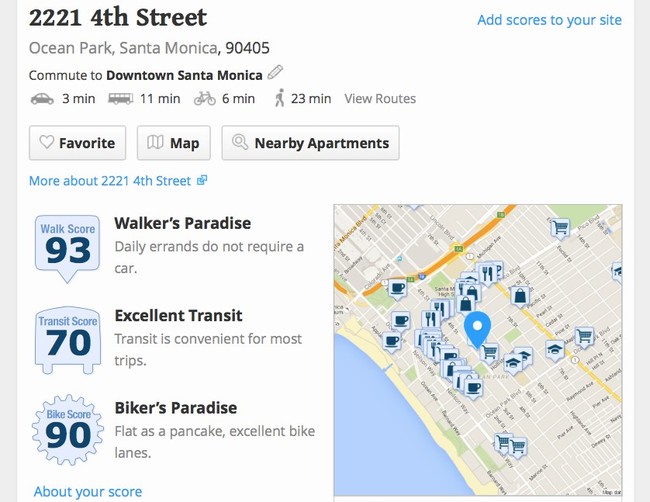650x502 pixels.
Task: Select the bicycle commute icon
Action: 205,99
